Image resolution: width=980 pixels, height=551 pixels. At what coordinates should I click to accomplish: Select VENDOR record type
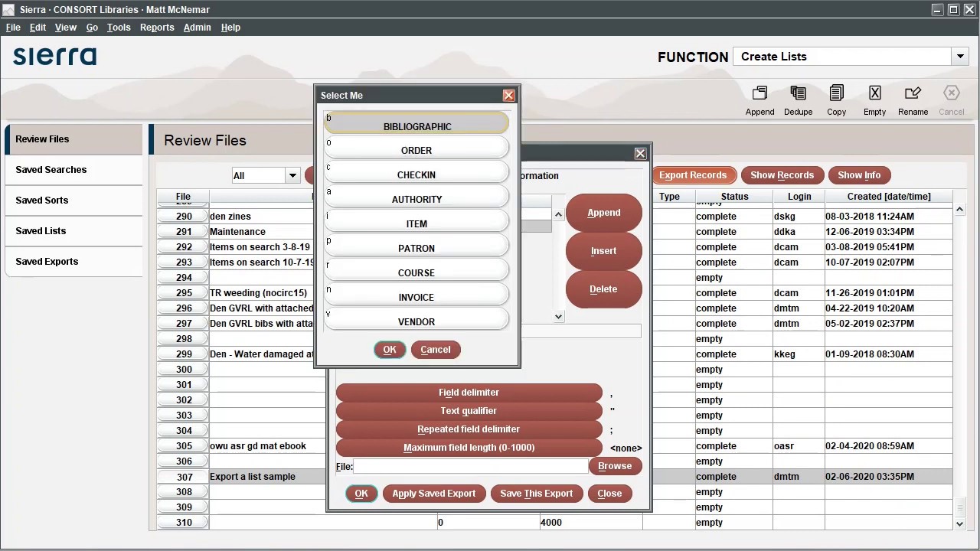[x=416, y=319]
